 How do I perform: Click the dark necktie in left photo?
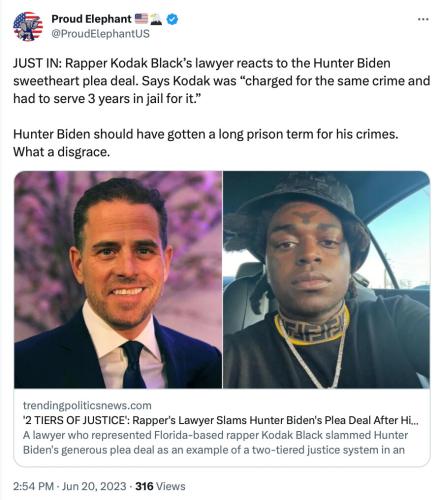pos(133,364)
